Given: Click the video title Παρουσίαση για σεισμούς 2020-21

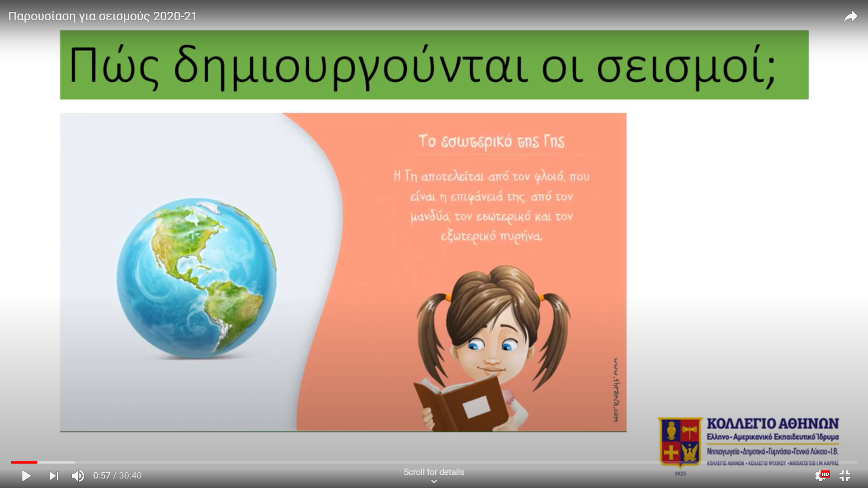Looking at the screenshot, I should tap(103, 16).
